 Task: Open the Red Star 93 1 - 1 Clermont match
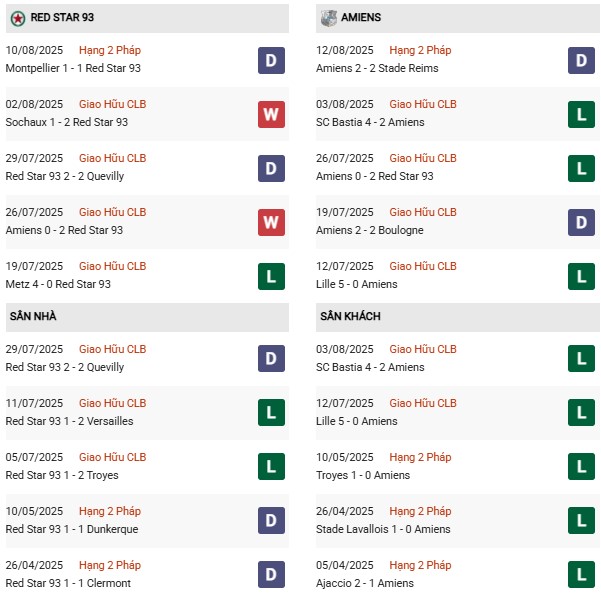68,583
